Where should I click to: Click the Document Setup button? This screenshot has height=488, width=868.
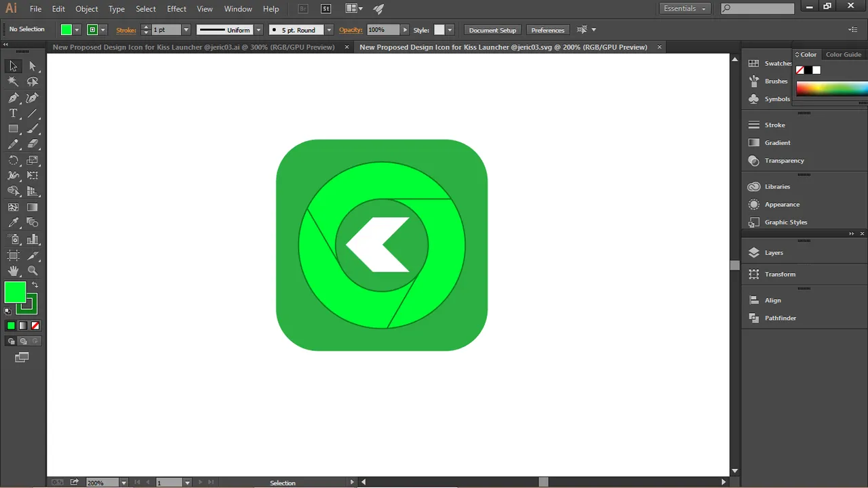coord(492,30)
